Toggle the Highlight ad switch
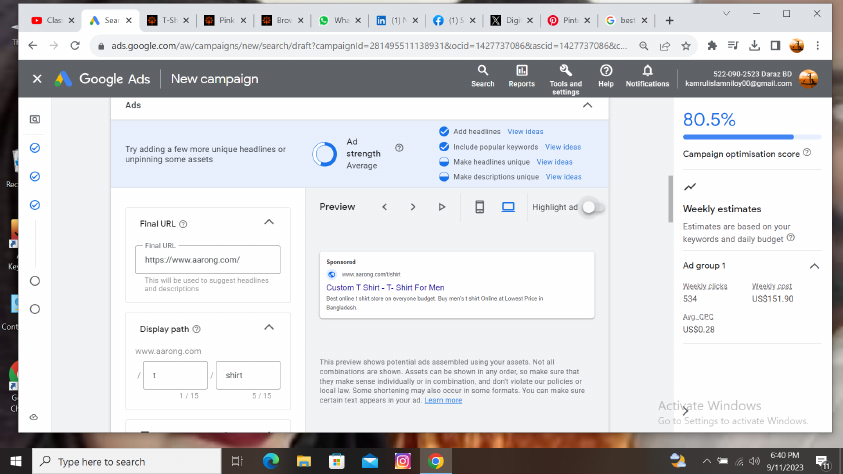Viewport: 843px width, 474px height. [x=594, y=207]
